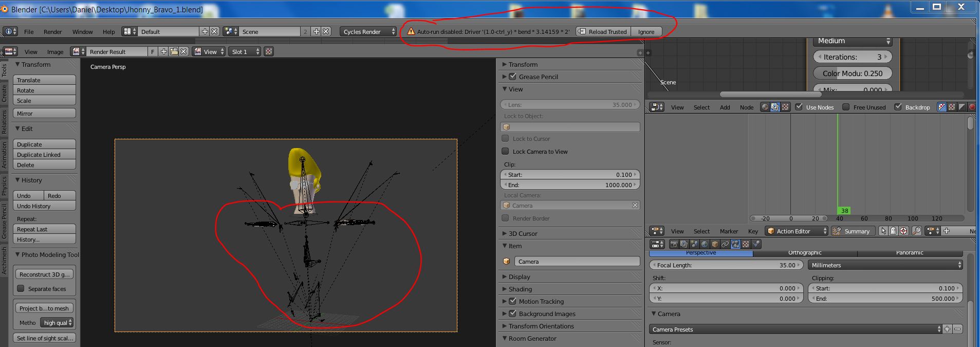Select compositing nodes tree type
The image size is (980, 347).
[x=774, y=107]
